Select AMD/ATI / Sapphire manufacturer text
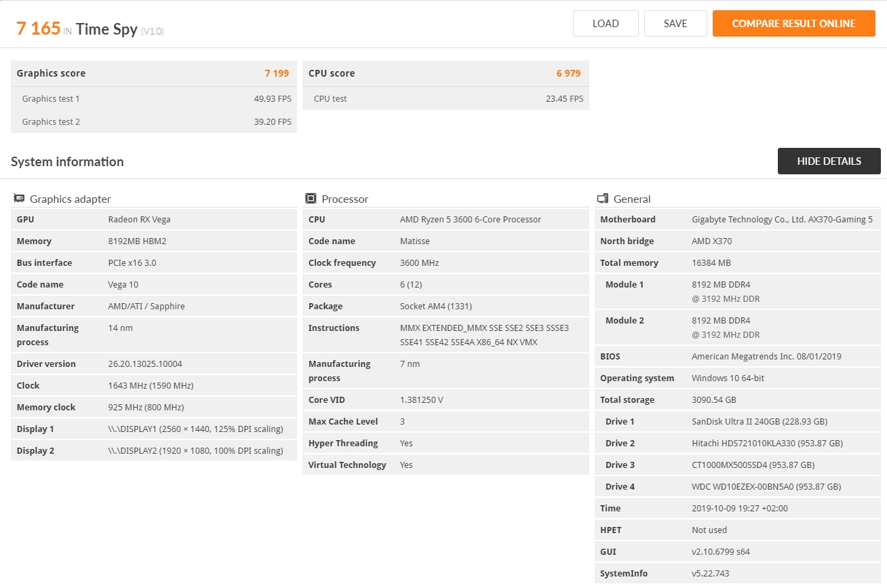Viewport: 887px width, 588px height. pyautogui.click(x=146, y=306)
